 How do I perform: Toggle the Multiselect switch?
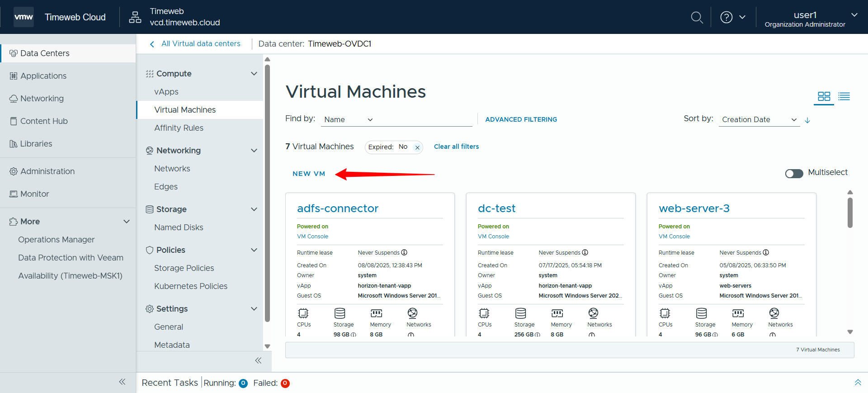[794, 174]
